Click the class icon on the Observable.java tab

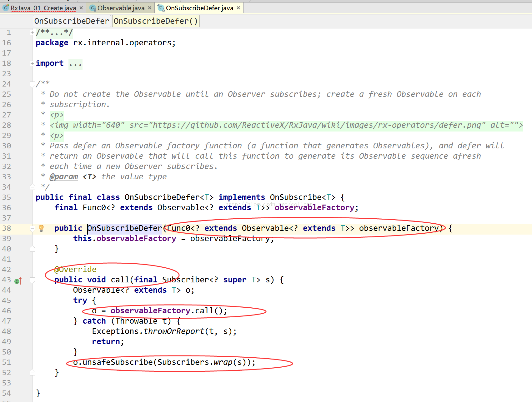coord(93,8)
